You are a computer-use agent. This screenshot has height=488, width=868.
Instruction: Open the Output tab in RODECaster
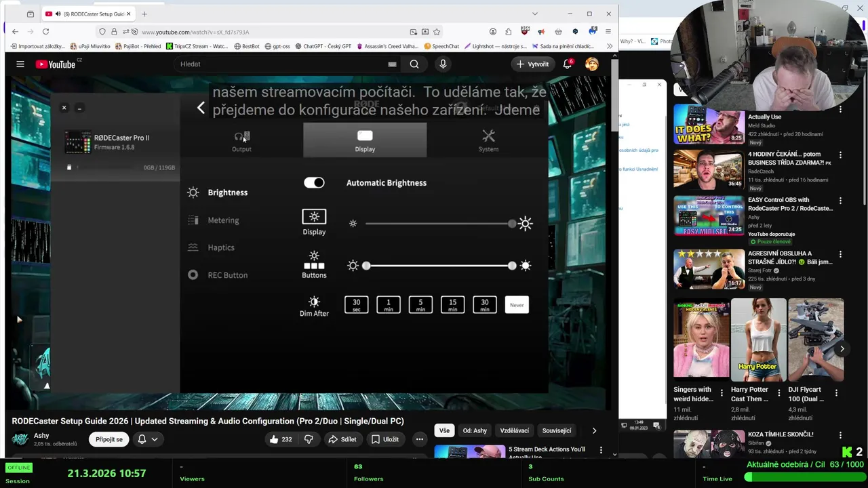[241, 141]
